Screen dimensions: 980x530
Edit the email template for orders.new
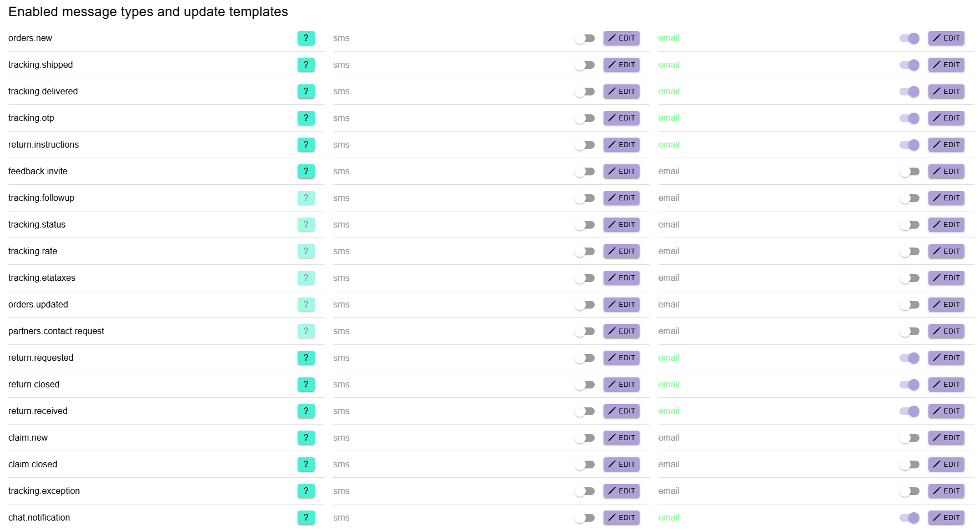(946, 38)
